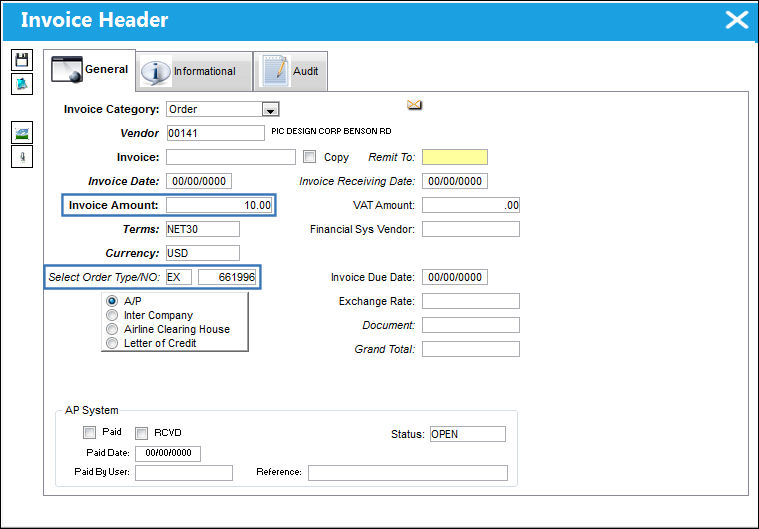
Task: Click the Invoice Amount field showing 10.00
Action: [x=220, y=205]
